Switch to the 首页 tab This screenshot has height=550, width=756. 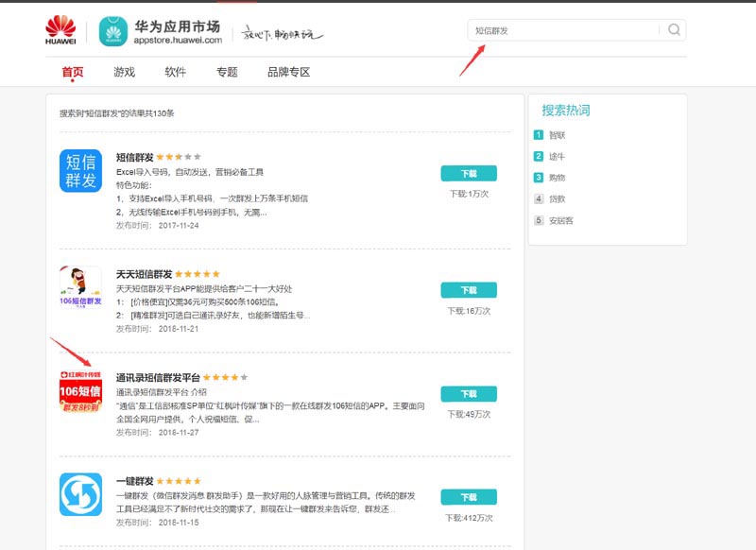[73, 72]
